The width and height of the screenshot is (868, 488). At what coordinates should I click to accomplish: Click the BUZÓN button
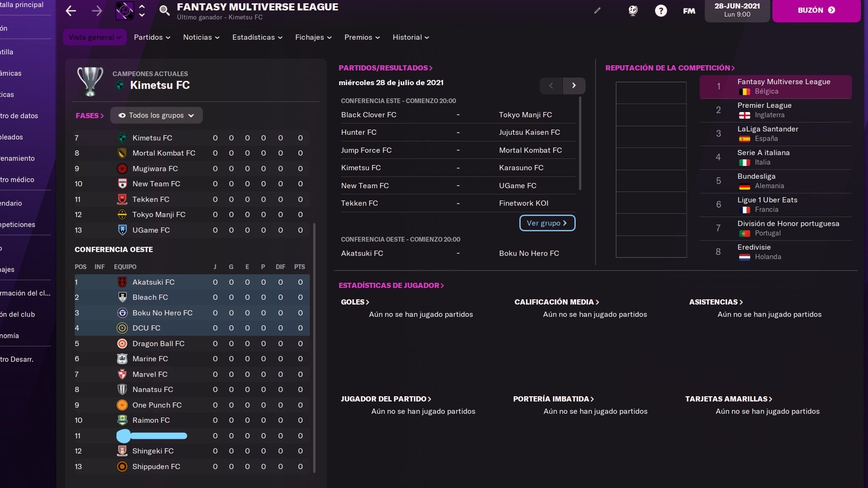816,10
